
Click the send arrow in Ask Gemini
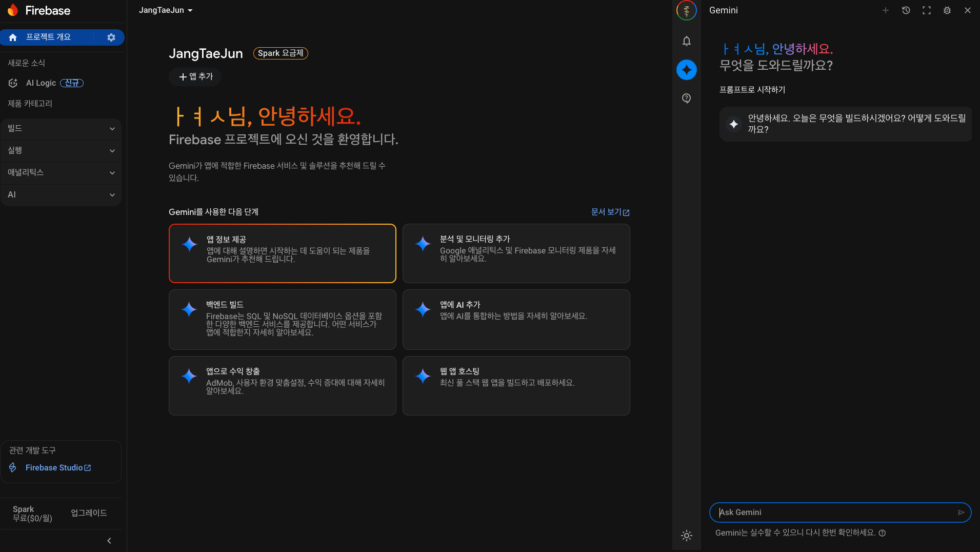pyautogui.click(x=961, y=512)
